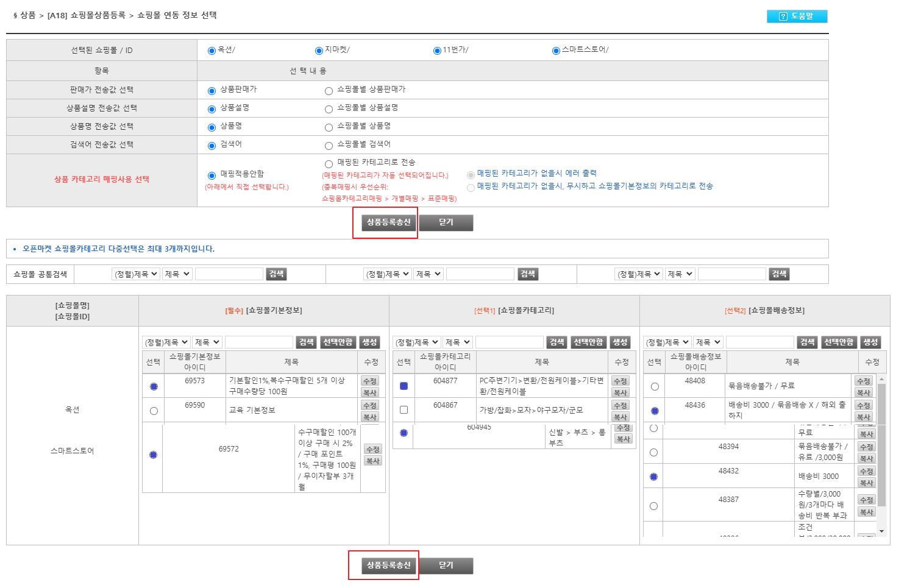Check the 가방/잡화 category 604867 checkbox
Viewport: 921px width, 588px height.
[404, 410]
